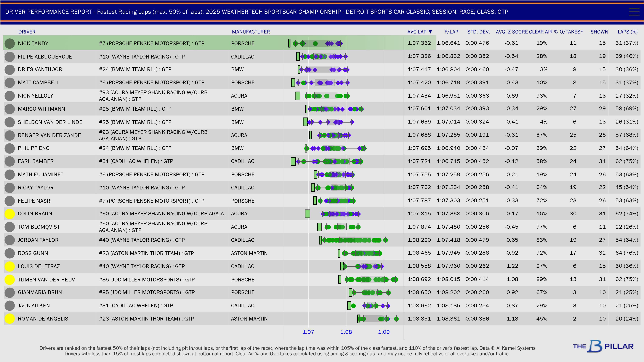Sort by the CLEAR AIR % column header
Screen dimensions: 644x362
(543, 32)
